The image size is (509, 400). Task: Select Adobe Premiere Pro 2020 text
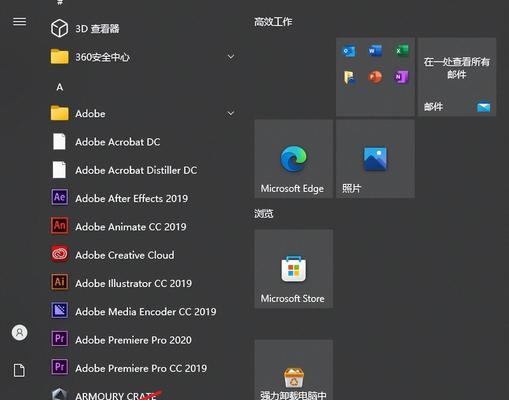(133, 340)
